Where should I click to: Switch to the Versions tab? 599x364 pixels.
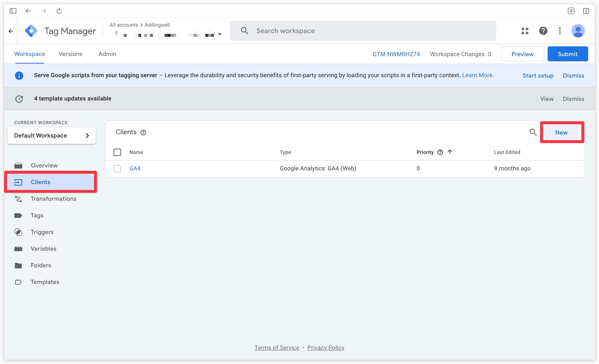pyautogui.click(x=71, y=54)
